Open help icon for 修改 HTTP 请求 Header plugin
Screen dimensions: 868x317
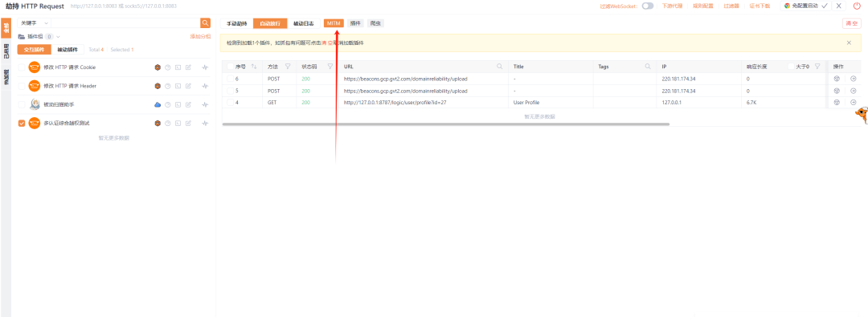tap(168, 86)
